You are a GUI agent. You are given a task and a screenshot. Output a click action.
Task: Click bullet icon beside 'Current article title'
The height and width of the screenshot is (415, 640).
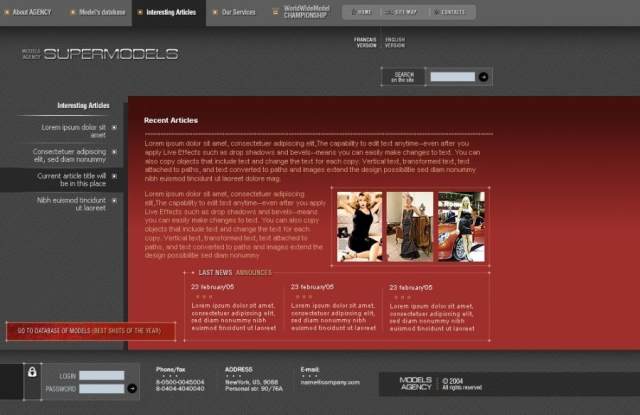114,176
